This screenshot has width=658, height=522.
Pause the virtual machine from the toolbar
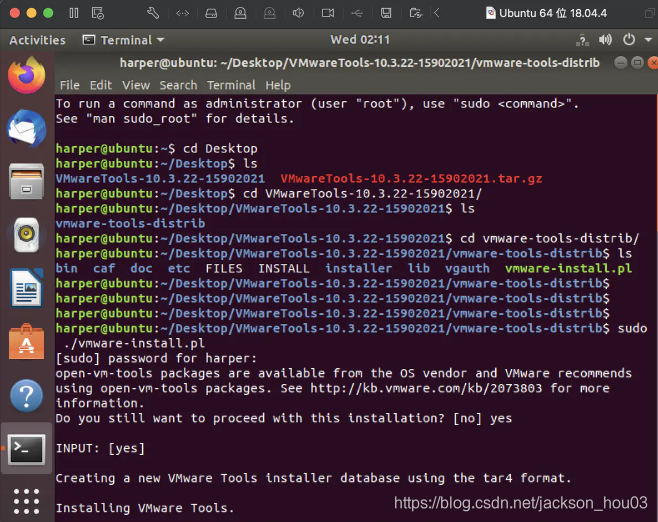[x=74, y=13]
